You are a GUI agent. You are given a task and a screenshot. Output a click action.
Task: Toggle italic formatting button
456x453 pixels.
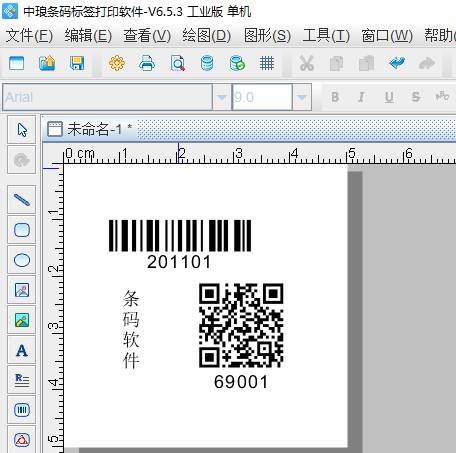pos(361,97)
